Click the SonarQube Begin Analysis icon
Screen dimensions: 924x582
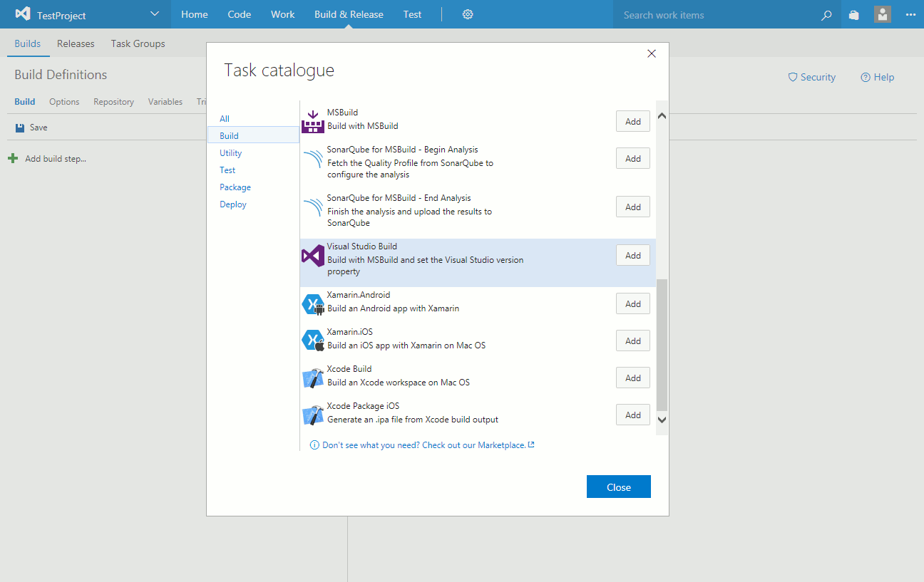click(x=313, y=160)
